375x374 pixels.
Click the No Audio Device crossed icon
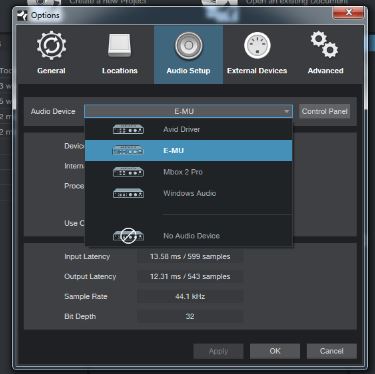[x=128, y=236]
